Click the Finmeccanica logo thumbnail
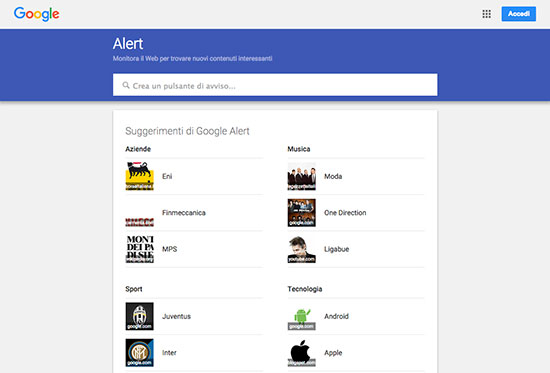The width and height of the screenshot is (550, 373). tap(140, 213)
